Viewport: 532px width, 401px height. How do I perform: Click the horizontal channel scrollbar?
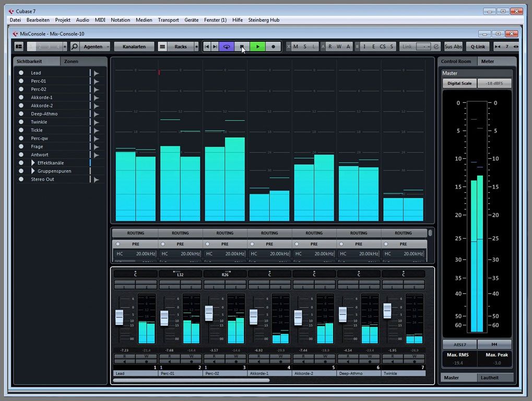coord(192,380)
